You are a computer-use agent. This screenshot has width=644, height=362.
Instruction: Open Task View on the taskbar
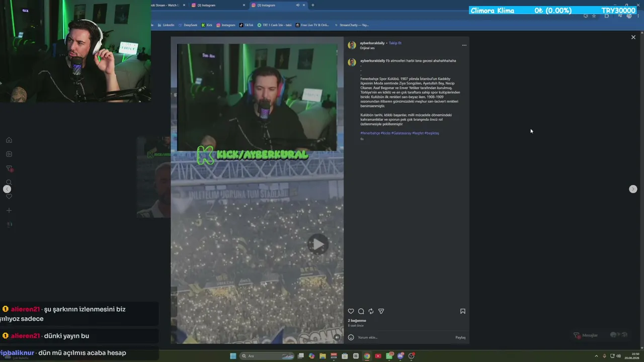(x=301, y=356)
